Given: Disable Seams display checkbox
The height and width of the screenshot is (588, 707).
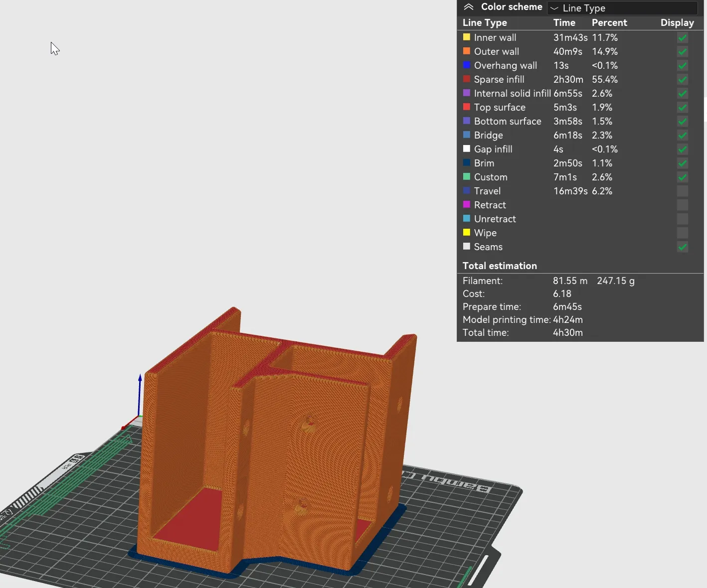Looking at the screenshot, I should click(682, 247).
